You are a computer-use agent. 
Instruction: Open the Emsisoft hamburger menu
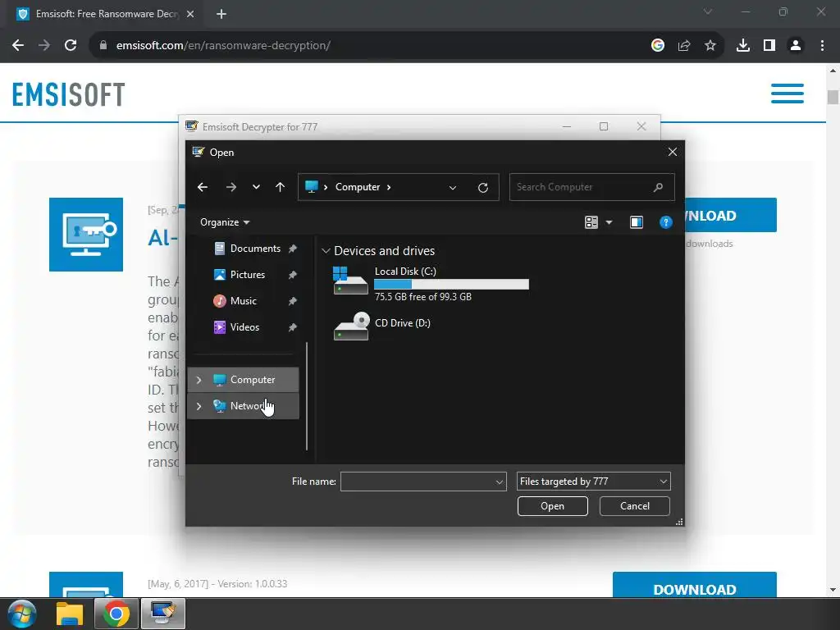tap(787, 94)
